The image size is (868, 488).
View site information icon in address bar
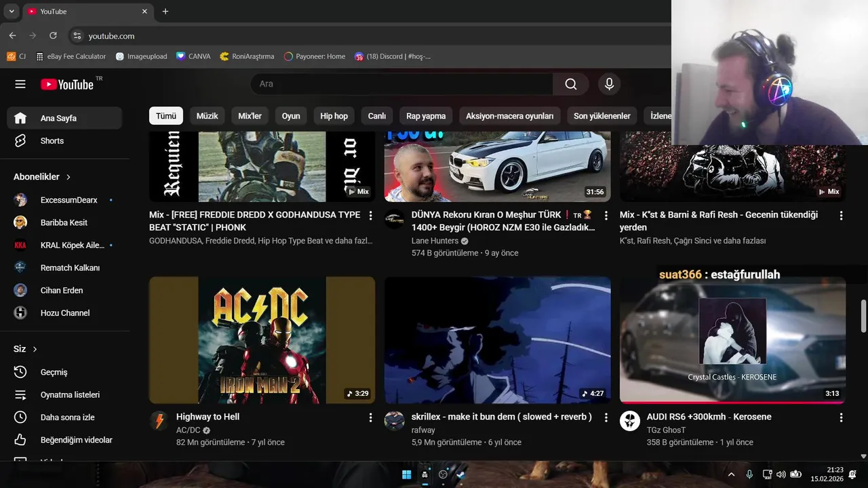[x=77, y=36]
